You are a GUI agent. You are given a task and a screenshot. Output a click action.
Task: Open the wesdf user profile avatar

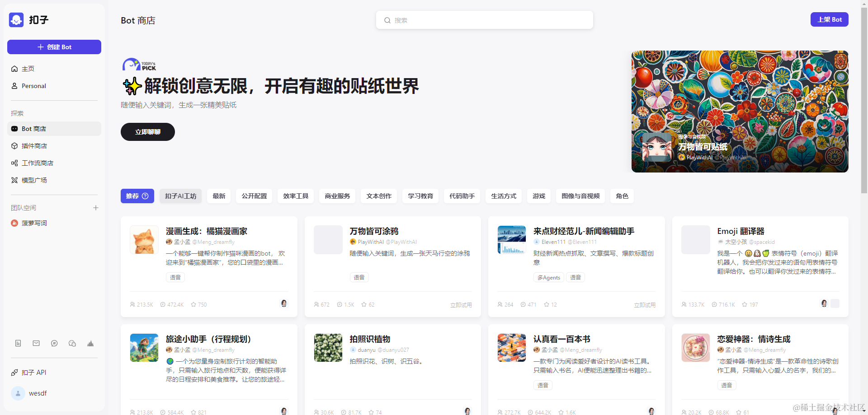point(18,393)
